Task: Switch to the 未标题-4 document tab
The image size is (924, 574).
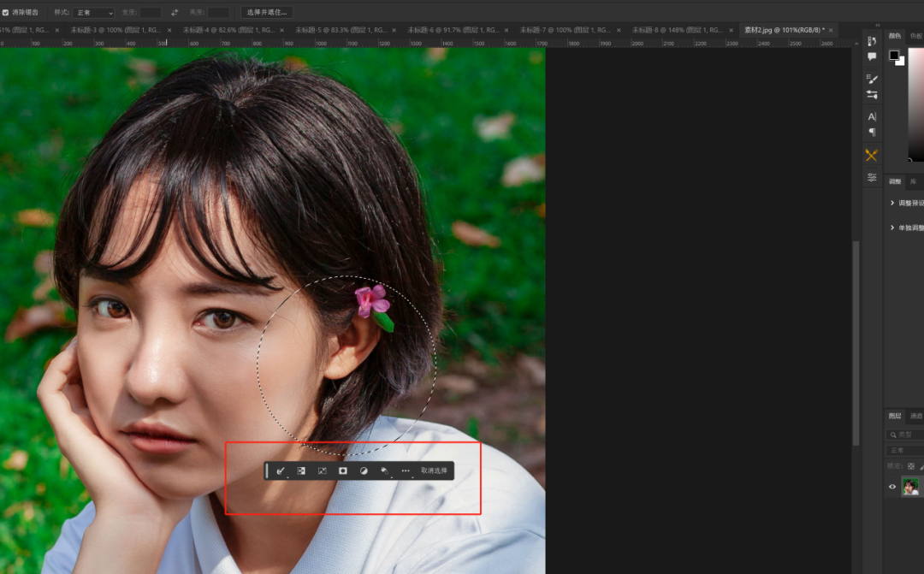Action: pyautogui.click(x=228, y=30)
